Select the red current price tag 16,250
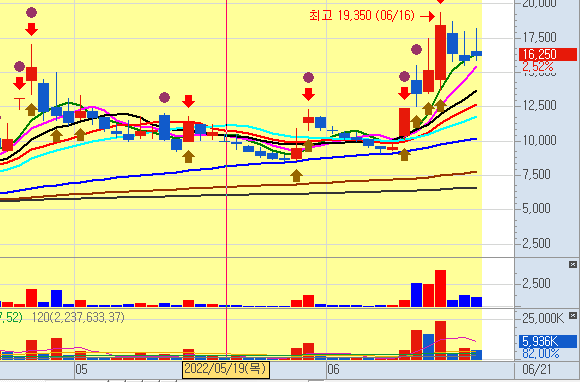The image size is (580, 382). [x=547, y=54]
